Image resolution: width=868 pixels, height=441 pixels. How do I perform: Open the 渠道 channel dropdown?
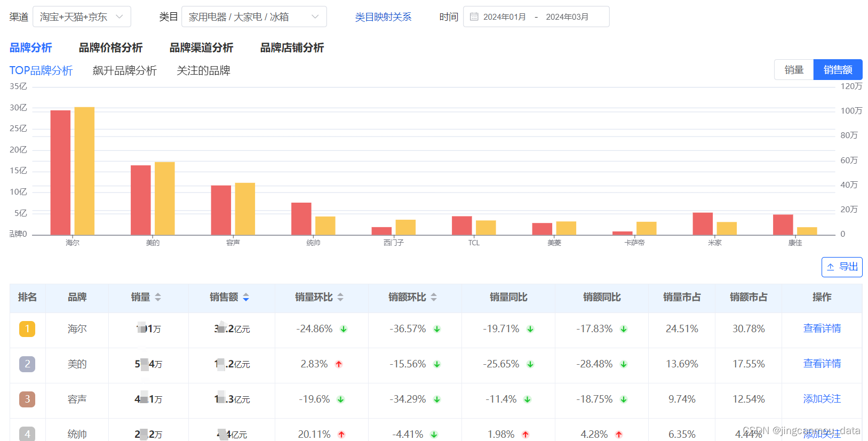coord(82,17)
